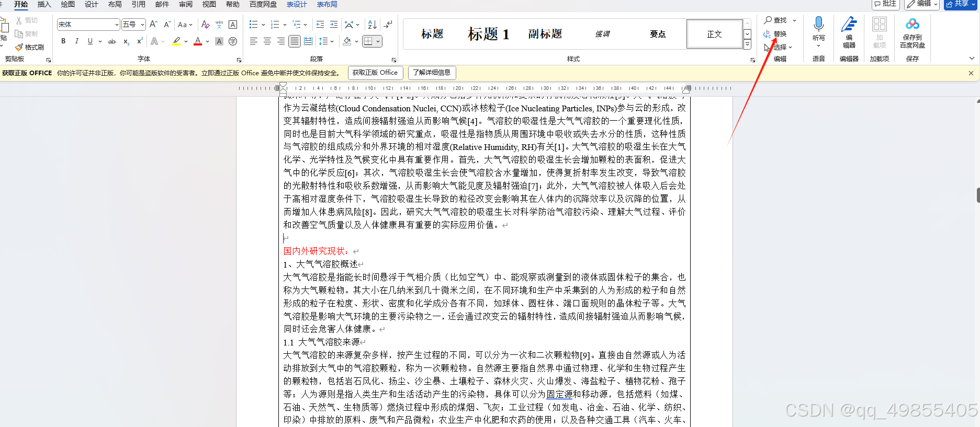Viewport: 980px width, 427px height.
Task: Toggle strikethrough formatting
Action: 112,41
